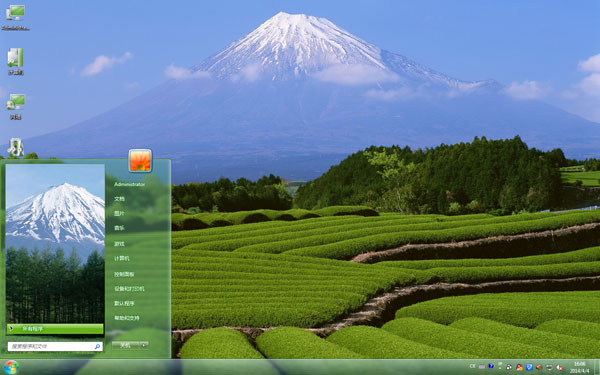Open 默认程序 (Default Programs) in Start menu
600x375 pixels.
coord(124,303)
